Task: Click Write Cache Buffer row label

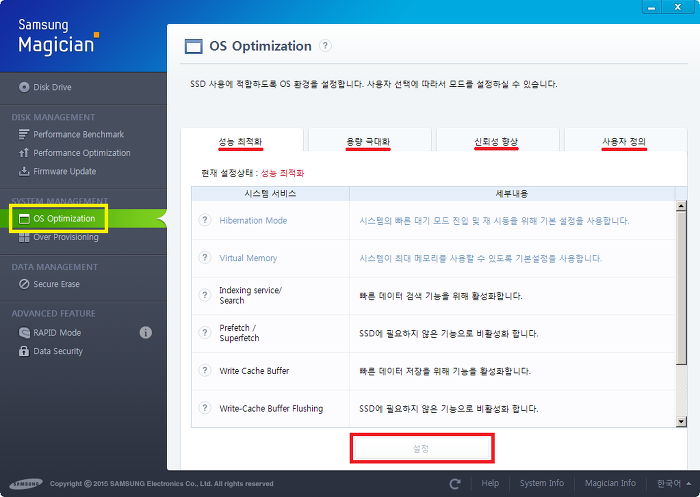Action: point(254,371)
